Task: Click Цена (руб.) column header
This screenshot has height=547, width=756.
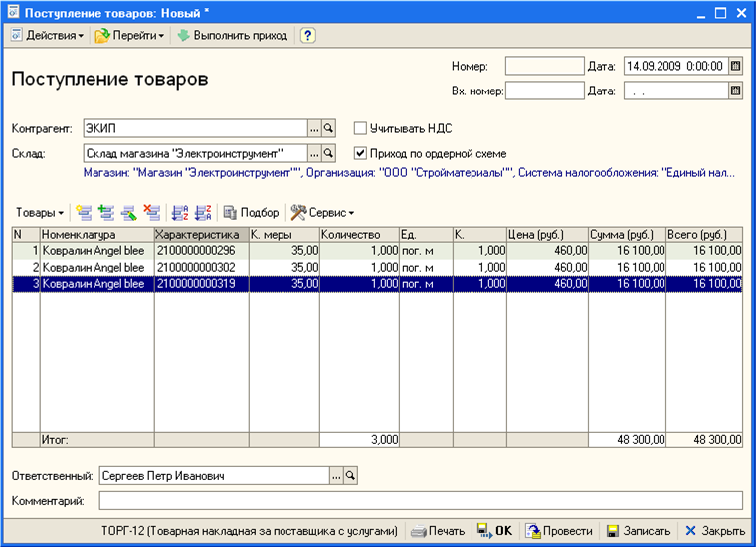Action: (x=547, y=235)
